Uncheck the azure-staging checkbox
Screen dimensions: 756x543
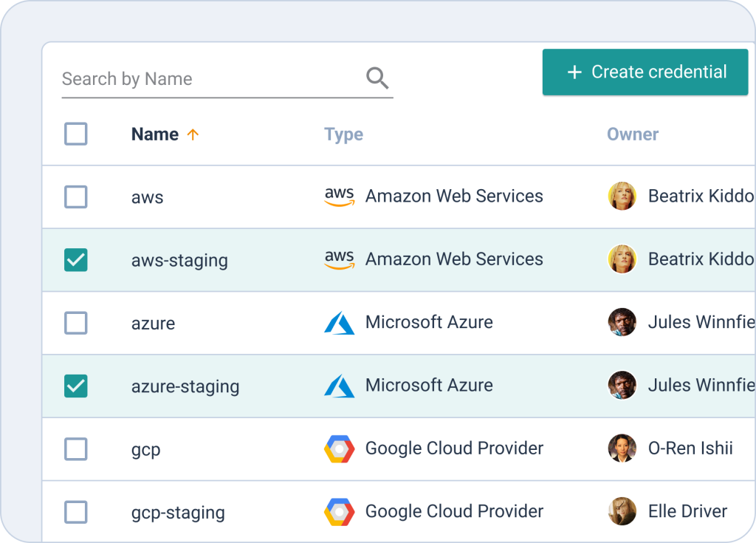(x=76, y=386)
